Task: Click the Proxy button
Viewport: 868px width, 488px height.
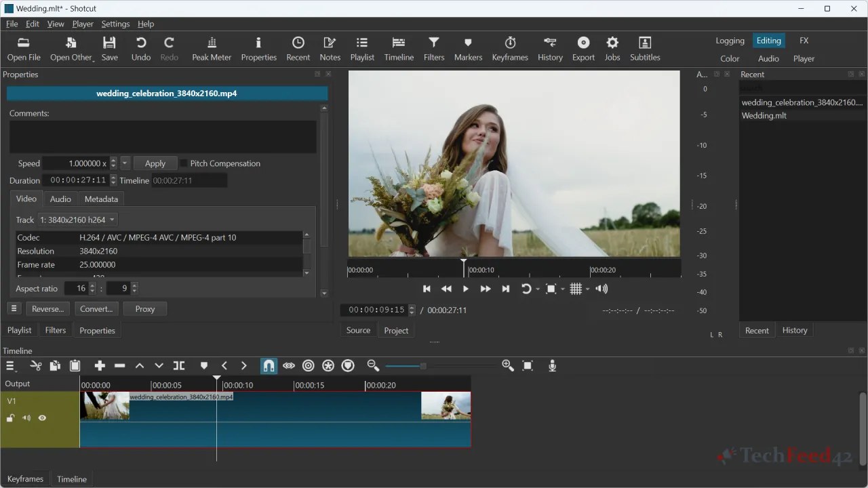Action: [145, 308]
